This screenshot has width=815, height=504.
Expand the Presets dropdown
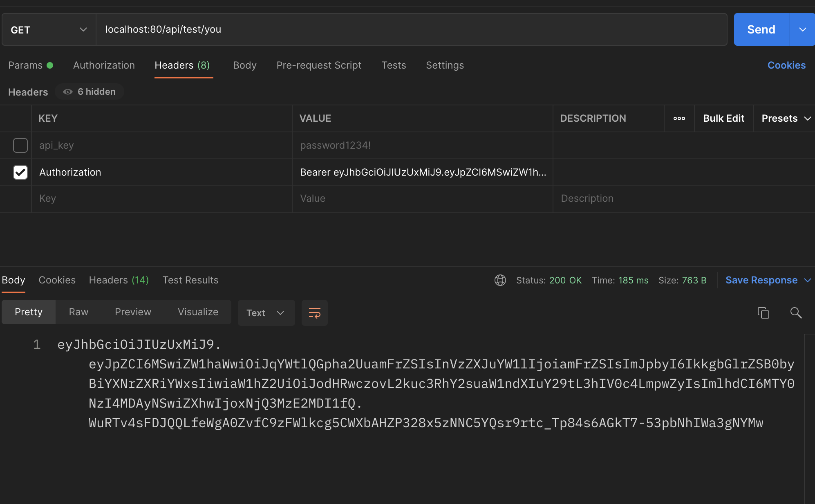786,118
